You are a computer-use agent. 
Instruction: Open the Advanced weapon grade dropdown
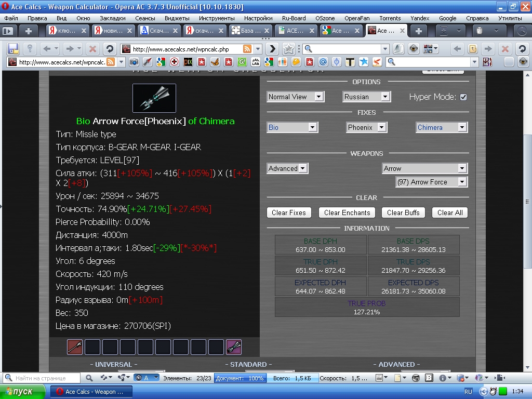287,168
